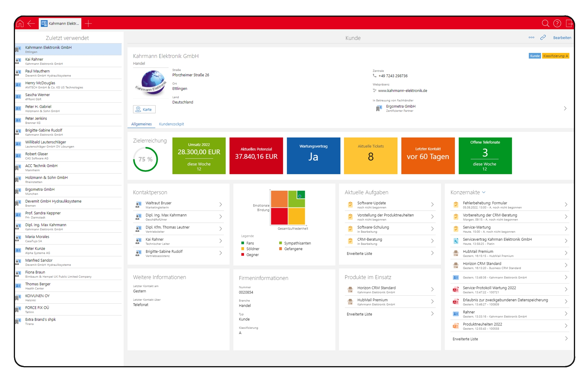This screenshot has width=588, height=382.
Task: Open the three-dots more options icon
Action: 531,37
